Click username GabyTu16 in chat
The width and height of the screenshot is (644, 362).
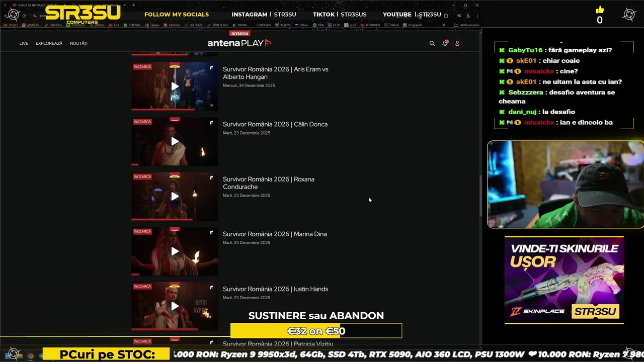(525, 50)
